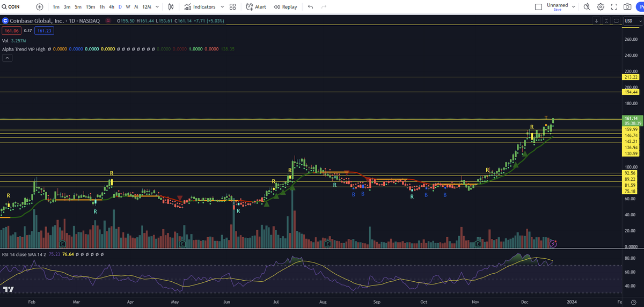Click the redo arrow
Image resolution: width=644 pixels, height=307 pixels.
tap(324, 7)
